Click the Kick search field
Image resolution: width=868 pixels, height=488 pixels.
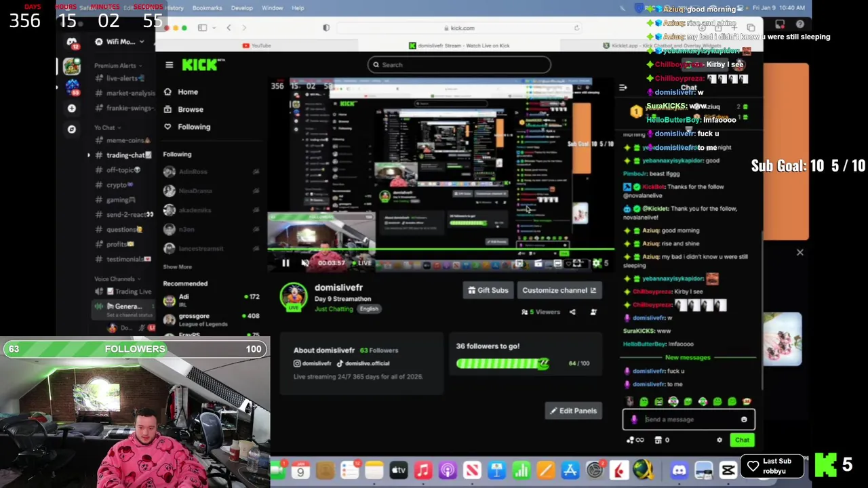tap(459, 64)
